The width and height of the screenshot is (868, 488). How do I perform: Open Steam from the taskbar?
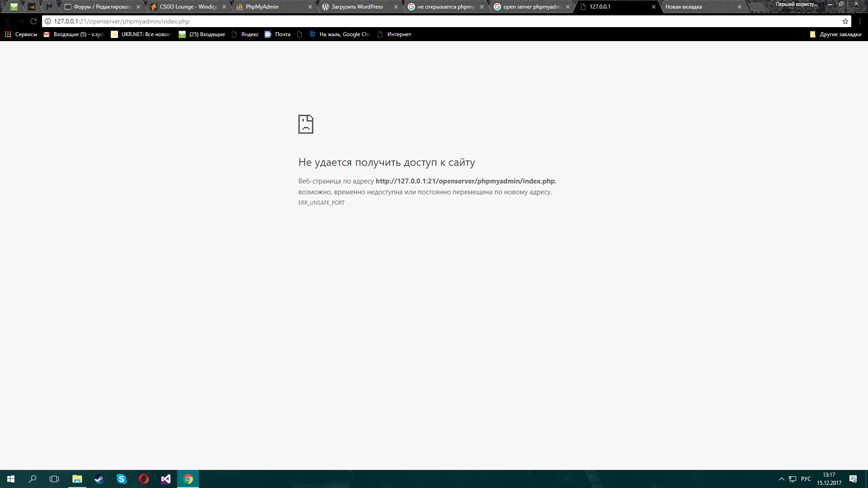click(99, 479)
